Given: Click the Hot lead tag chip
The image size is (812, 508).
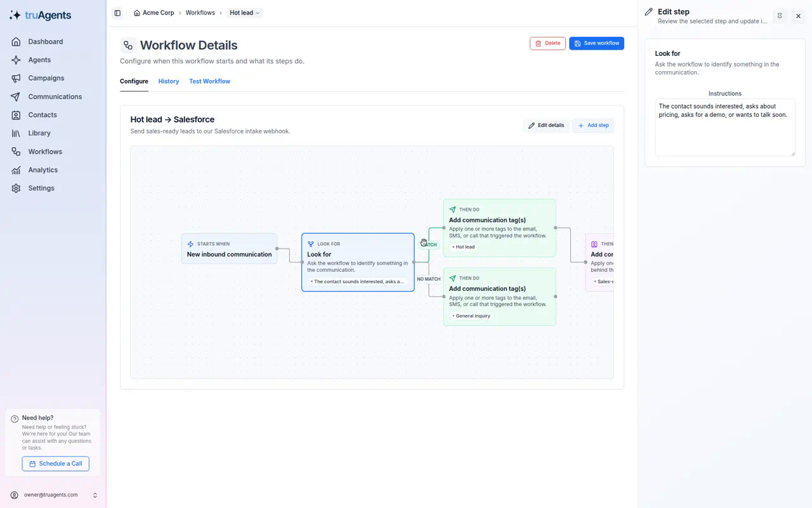Looking at the screenshot, I should (x=463, y=247).
